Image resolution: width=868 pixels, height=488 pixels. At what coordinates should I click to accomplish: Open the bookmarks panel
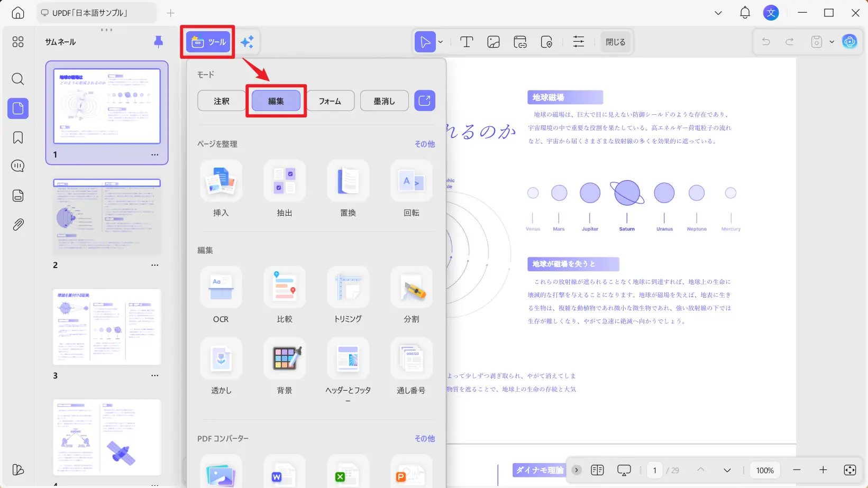pyautogui.click(x=18, y=137)
